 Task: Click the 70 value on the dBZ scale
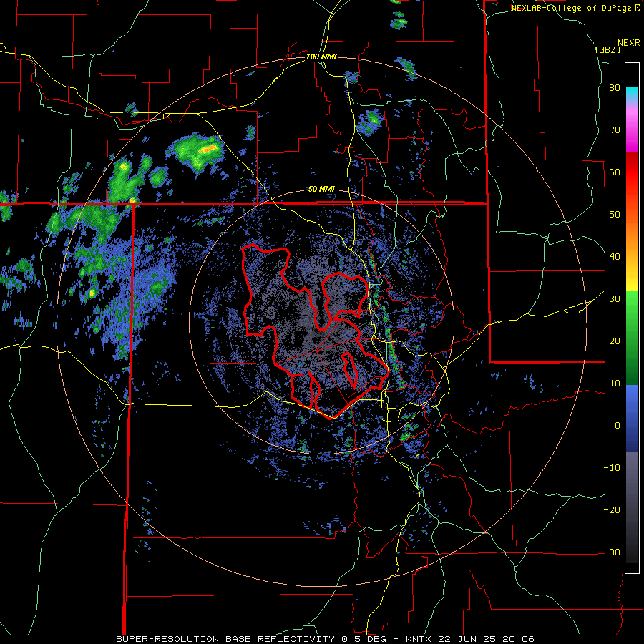click(x=615, y=130)
